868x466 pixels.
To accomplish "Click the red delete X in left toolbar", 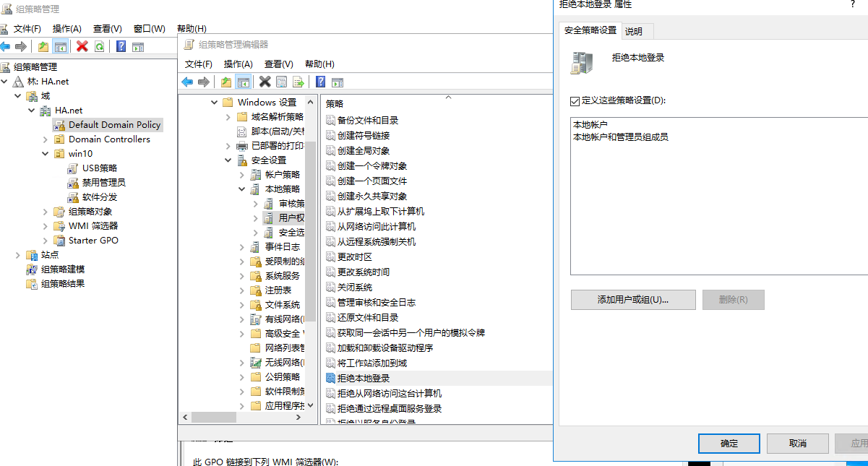I will (82, 46).
